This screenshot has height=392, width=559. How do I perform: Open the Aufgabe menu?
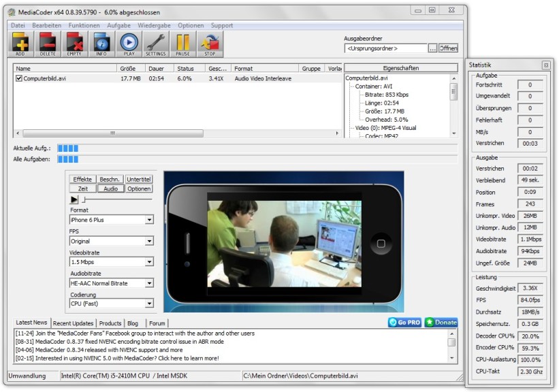(x=118, y=26)
